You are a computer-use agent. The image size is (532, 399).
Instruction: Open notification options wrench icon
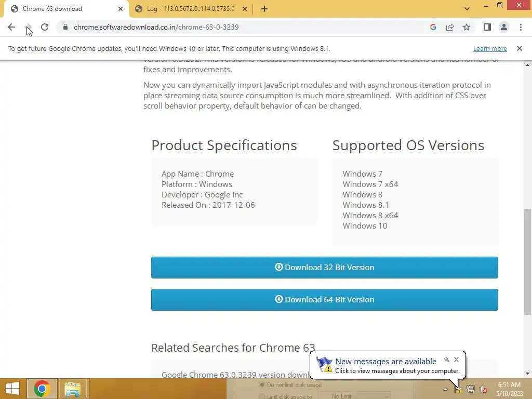(x=447, y=360)
